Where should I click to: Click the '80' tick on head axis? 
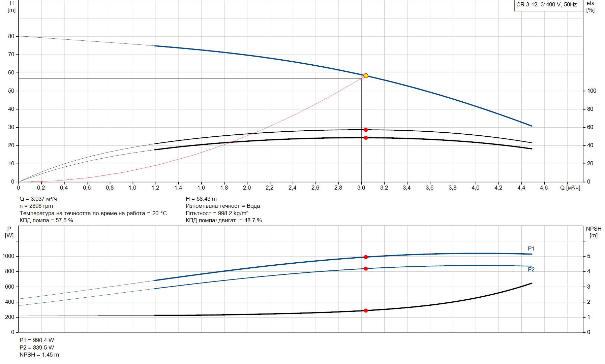click(x=11, y=36)
